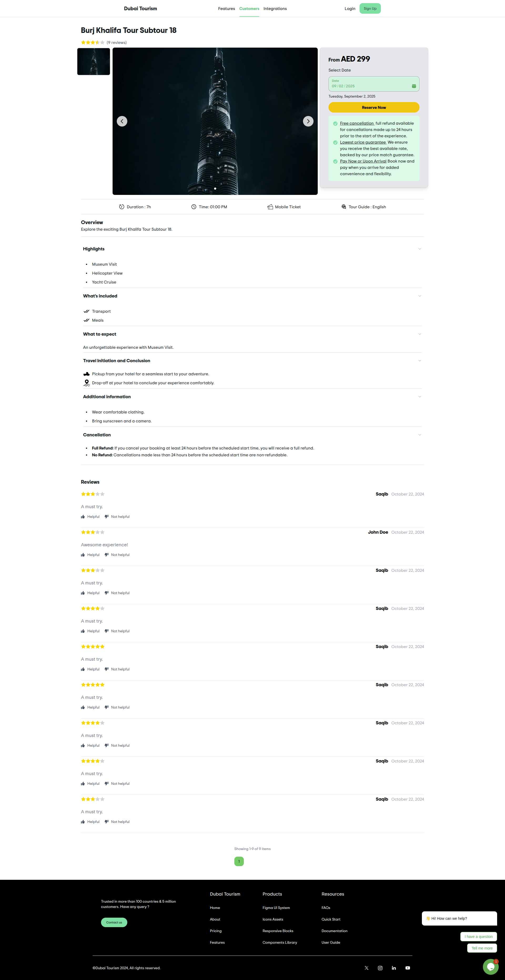Go to the Integrations nav item
The image size is (505, 980).
pyautogui.click(x=275, y=9)
